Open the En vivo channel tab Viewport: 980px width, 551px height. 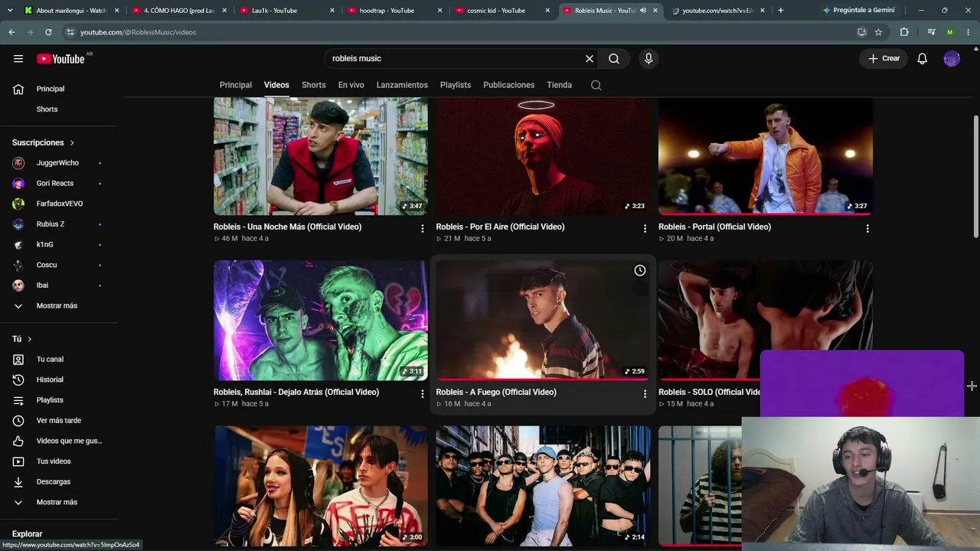(351, 85)
